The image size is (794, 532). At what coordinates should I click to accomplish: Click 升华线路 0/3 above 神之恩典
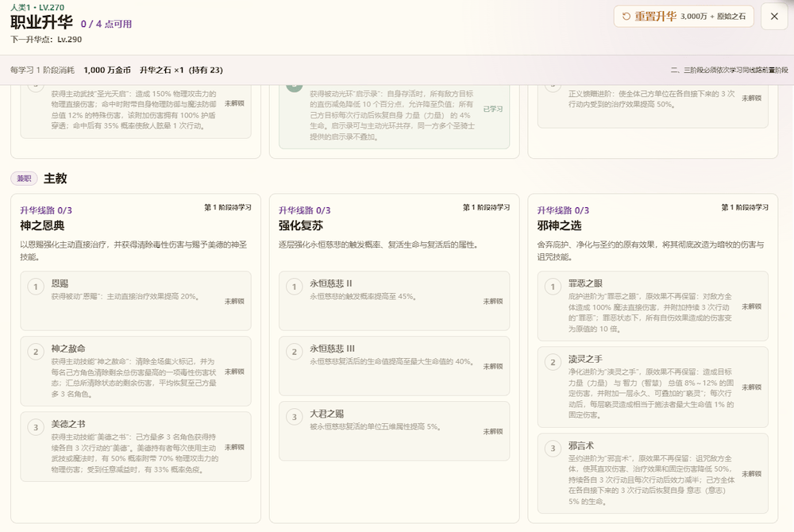(x=46, y=210)
